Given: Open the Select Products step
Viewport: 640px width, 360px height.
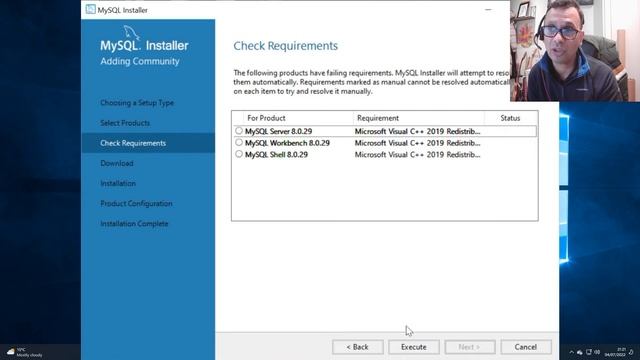Looking at the screenshot, I should click(125, 123).
